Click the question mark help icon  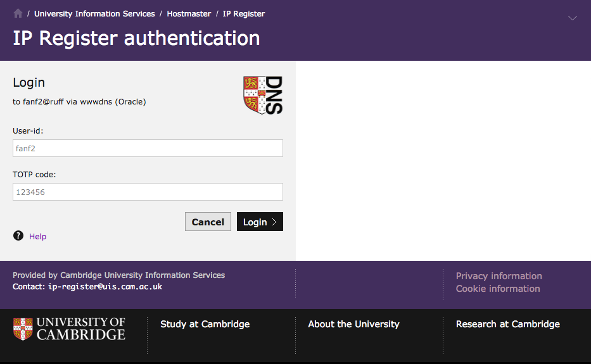tap(18, 236)
